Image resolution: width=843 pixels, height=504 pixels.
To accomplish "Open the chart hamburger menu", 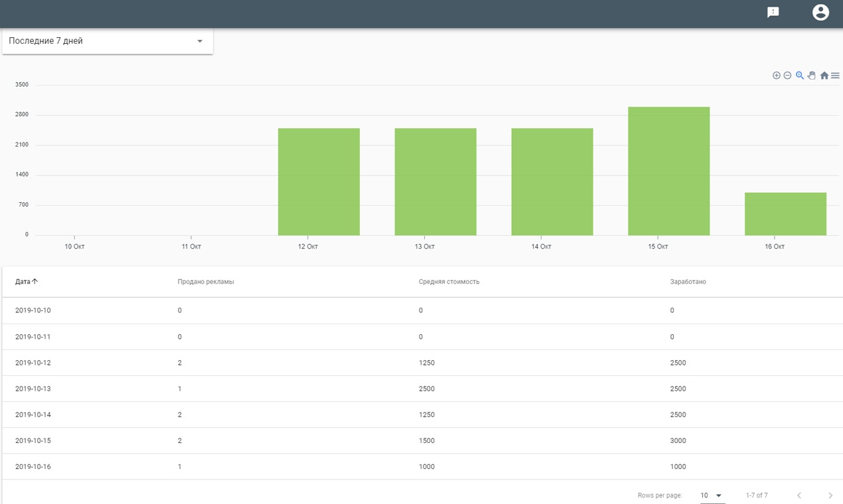I will point(835,76).
